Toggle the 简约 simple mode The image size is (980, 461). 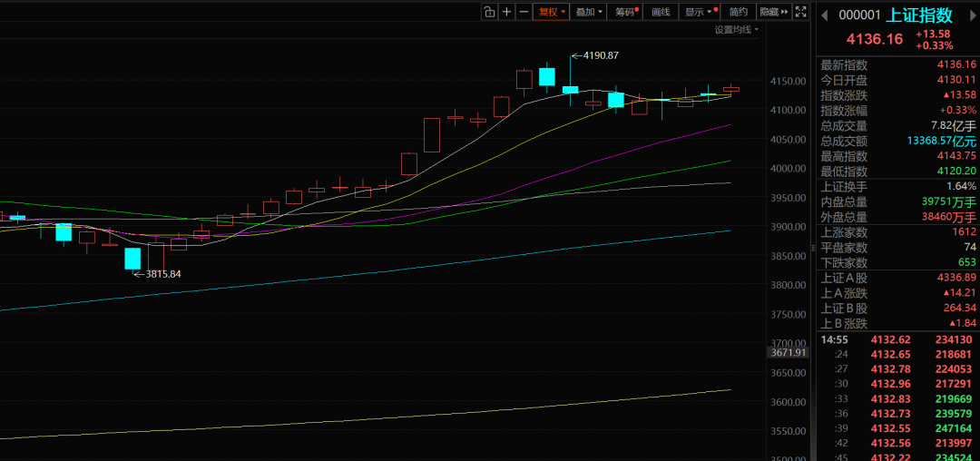coord(739,12)
